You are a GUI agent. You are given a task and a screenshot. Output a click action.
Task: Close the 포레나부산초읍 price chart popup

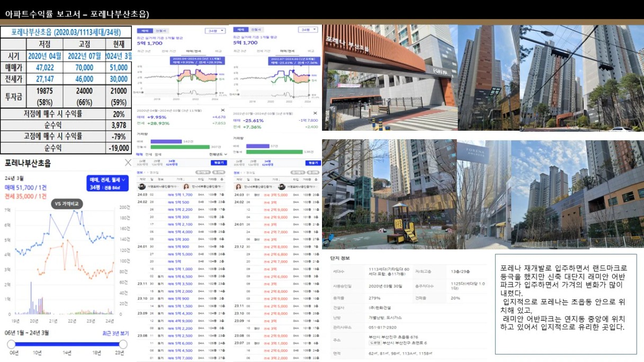pos(128,162)
